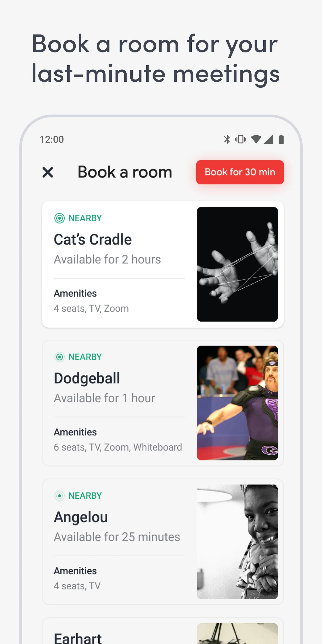This screenshot has width=322, height=644.
Task: Select the Dodgeball room title
Action: pos(87,378)
